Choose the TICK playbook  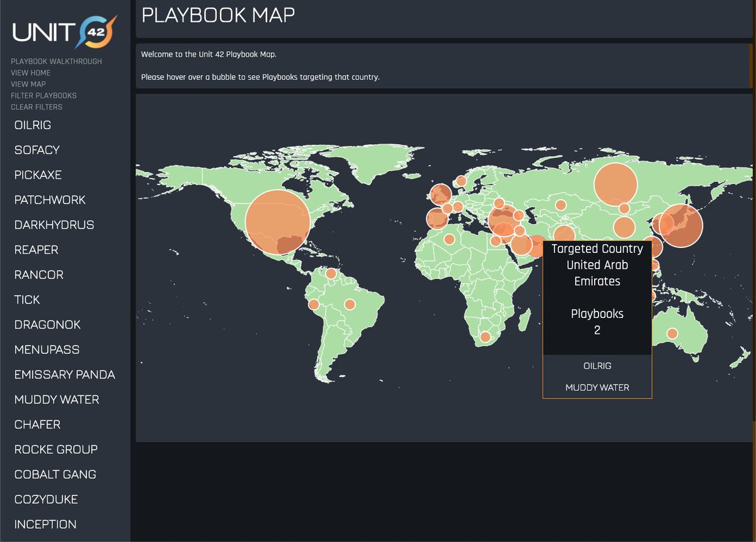coord(27,300)
